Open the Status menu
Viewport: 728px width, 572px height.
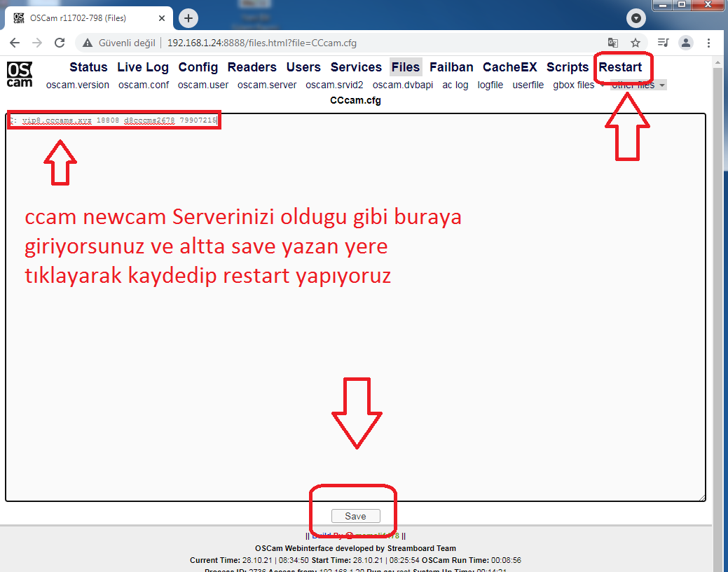88,67
